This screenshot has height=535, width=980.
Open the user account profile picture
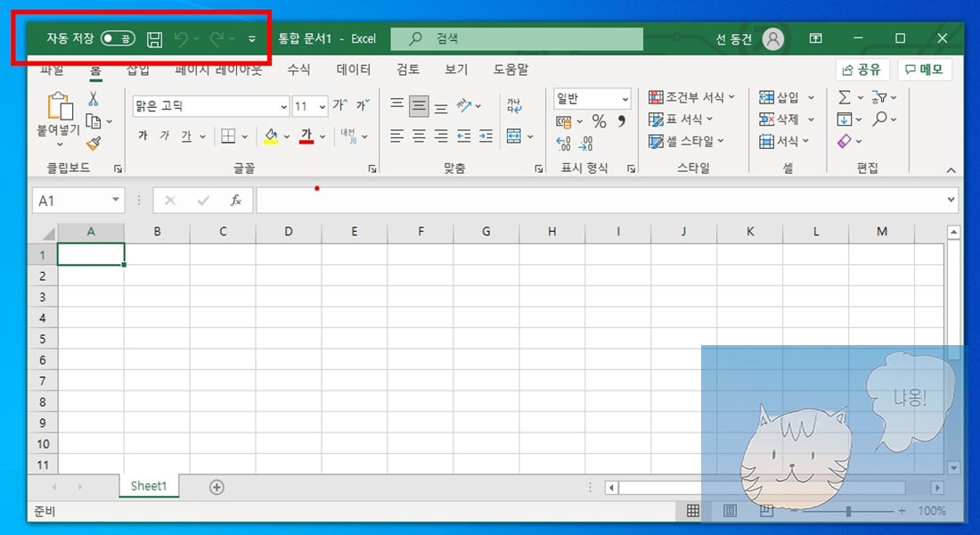773,39
